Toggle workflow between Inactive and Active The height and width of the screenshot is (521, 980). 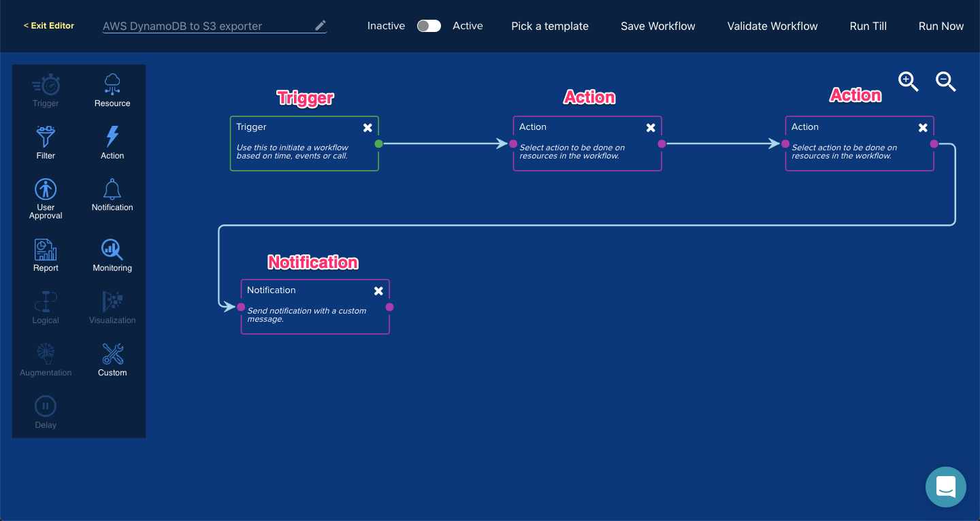(x=429, y=26)
